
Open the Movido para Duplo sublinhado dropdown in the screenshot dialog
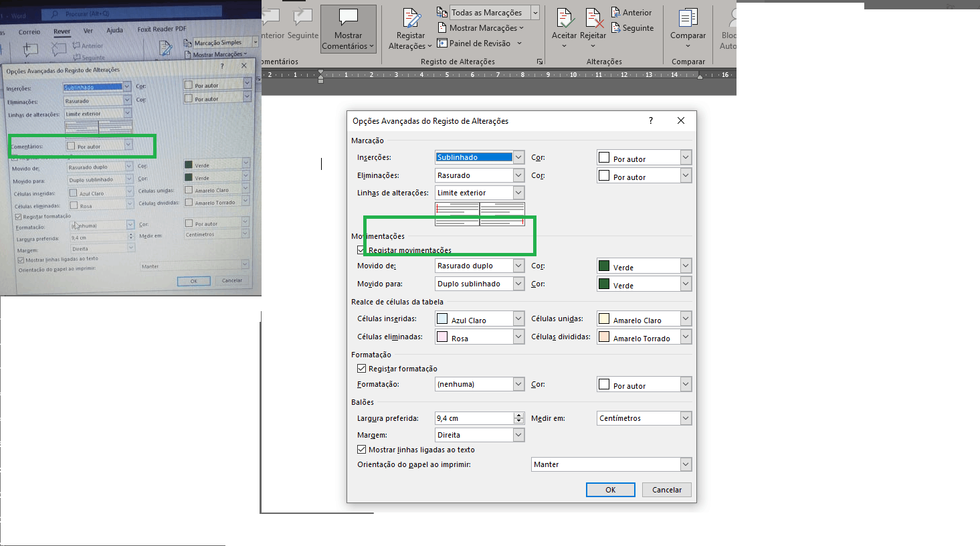coord(518,284)
